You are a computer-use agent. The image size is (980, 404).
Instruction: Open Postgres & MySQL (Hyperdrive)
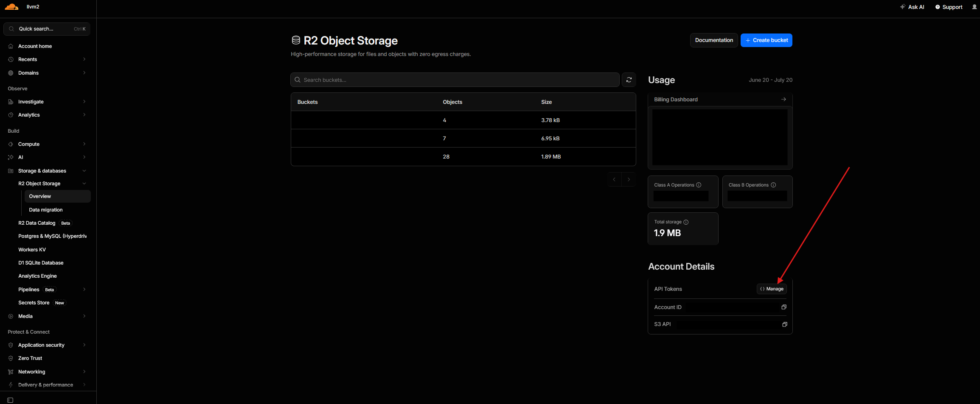pos(53,236)
